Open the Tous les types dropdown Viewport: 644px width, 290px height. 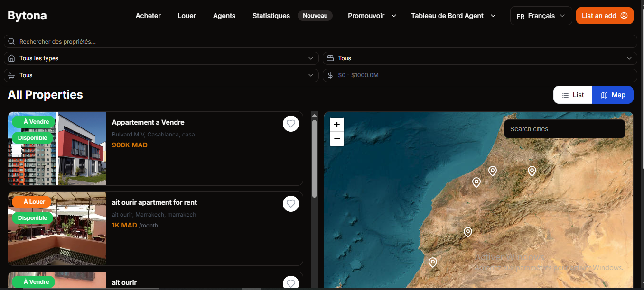point(161,58)
